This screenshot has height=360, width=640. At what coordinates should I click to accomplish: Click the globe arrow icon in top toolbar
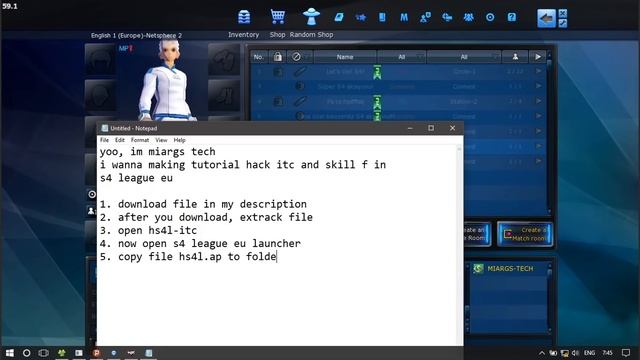tap(447, 17)
